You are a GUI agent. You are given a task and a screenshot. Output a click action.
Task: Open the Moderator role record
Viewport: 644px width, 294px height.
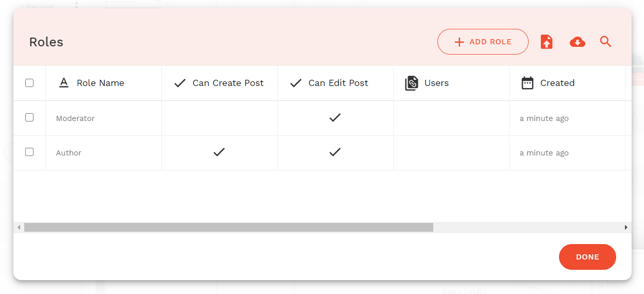tap(75, 118)
